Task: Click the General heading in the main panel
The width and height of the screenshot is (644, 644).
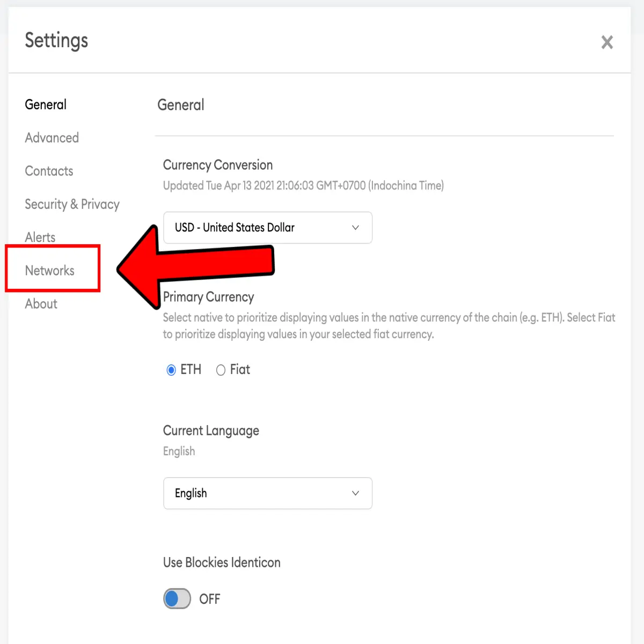Action: pyautogui.click(x=181, y=105)
